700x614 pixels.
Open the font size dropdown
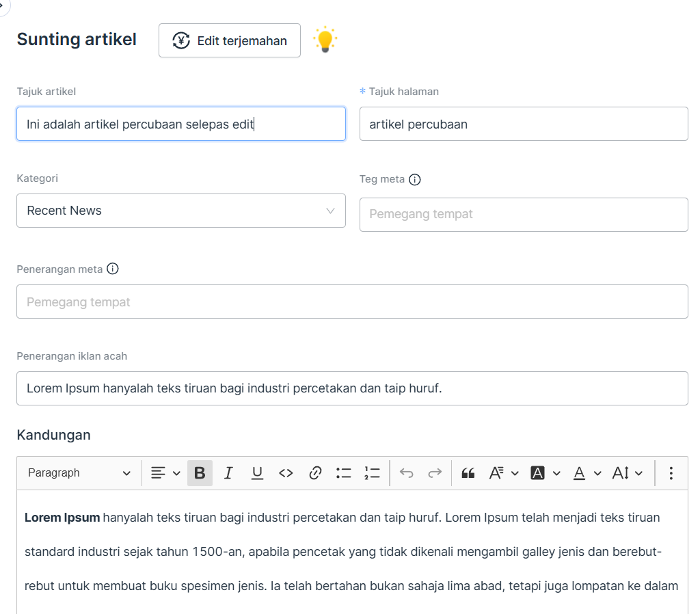(627, 473)
